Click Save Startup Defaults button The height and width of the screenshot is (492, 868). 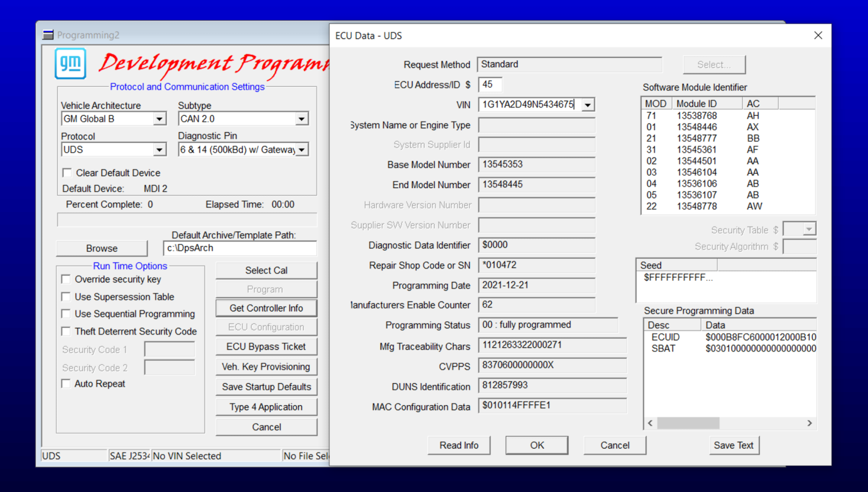(266, 387)
